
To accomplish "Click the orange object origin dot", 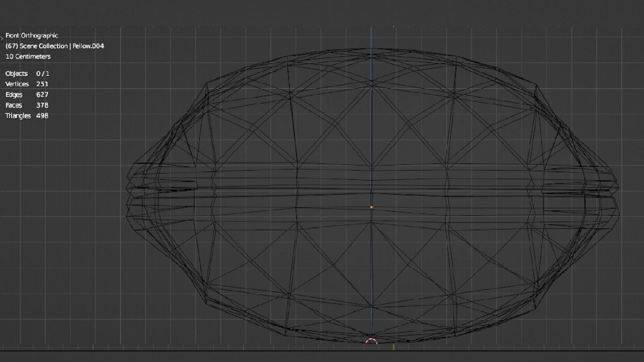I will 371,207.
